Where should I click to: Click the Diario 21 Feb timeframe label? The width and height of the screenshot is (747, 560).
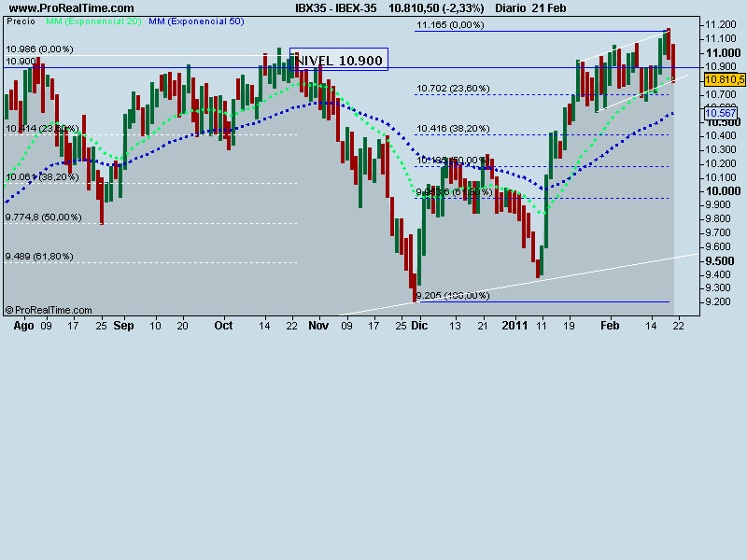530,8
